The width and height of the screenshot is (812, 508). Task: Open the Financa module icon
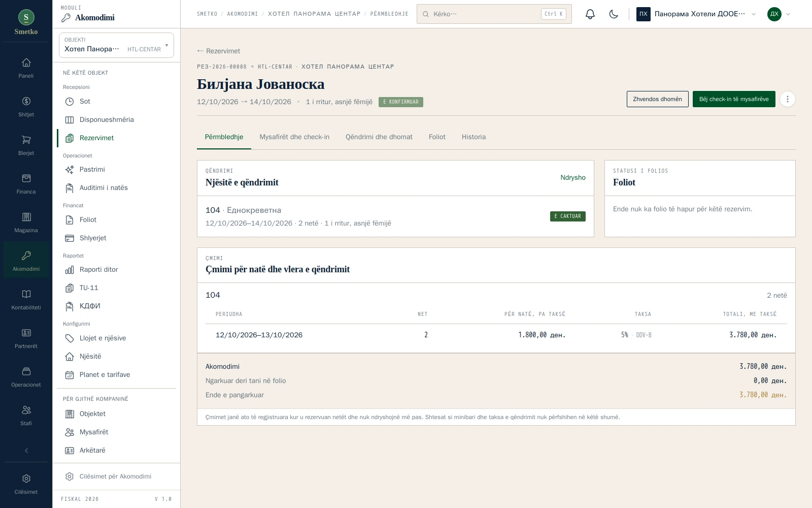[26, 184]
